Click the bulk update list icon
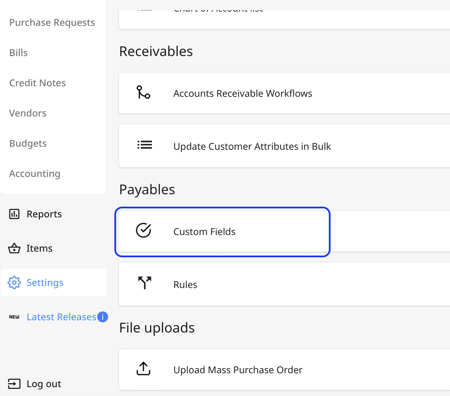The width and height of the screenshot is (450, 396). (145, 145)
